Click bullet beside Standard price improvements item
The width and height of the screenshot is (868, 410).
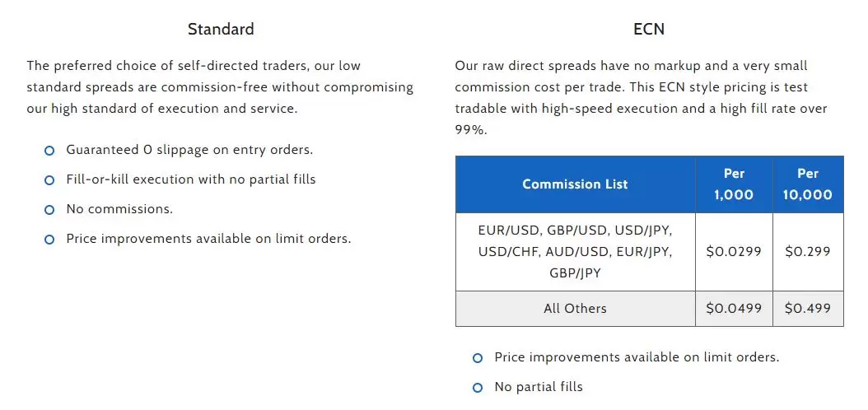(49, 240)
